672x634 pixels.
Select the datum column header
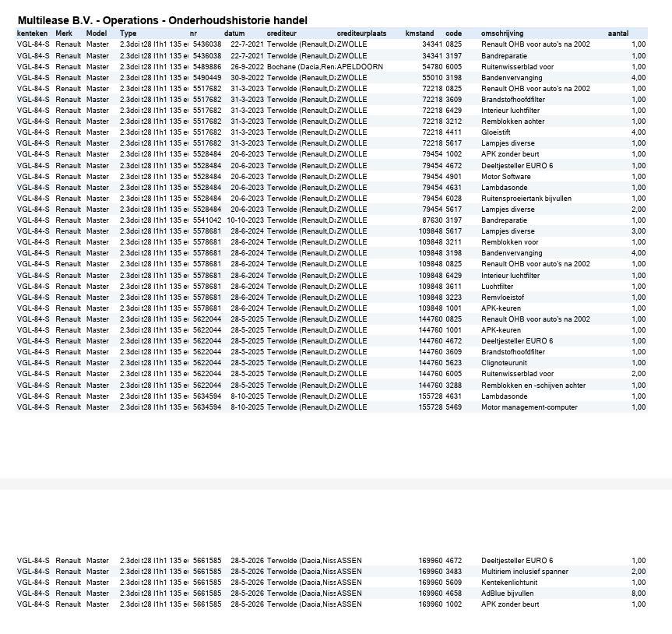(x=234, y=33)
